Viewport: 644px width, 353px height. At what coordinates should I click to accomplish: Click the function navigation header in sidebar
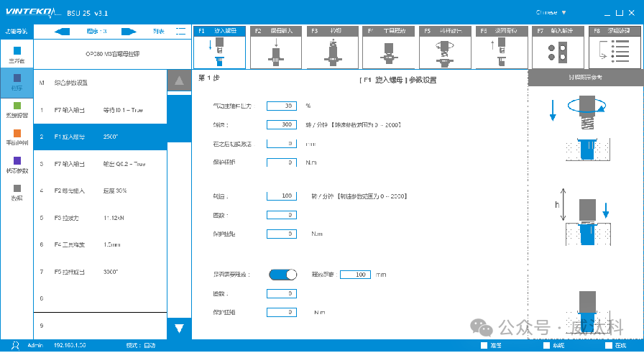17,31
